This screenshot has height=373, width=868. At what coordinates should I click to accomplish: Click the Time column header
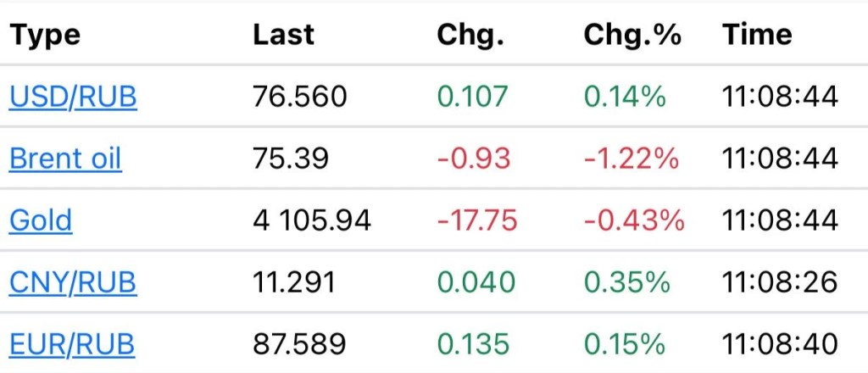pyautogui.click(x=757, y=35)
